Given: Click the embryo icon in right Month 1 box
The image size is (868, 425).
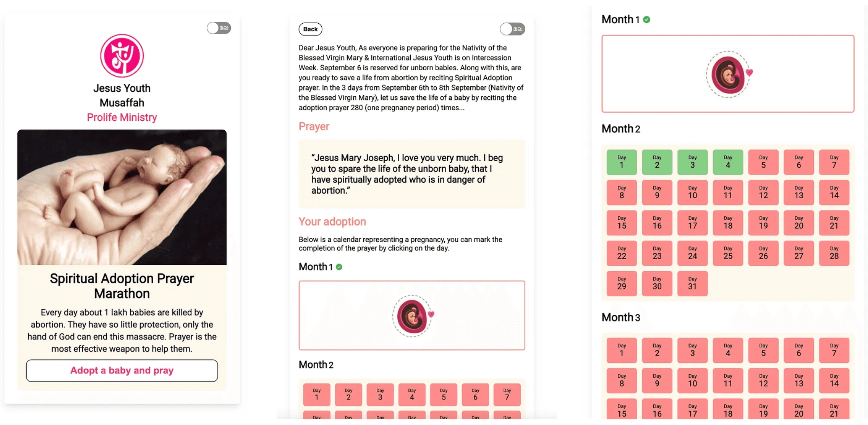Looking at the screenshot, I should pyautogui.click(x=729, y=75).
